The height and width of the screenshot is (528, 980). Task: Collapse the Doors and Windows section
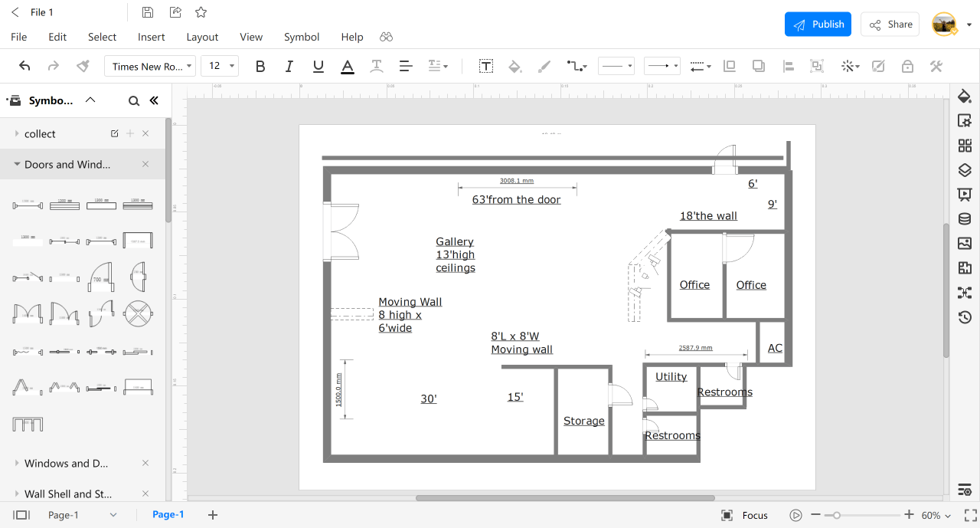point(17,164)
